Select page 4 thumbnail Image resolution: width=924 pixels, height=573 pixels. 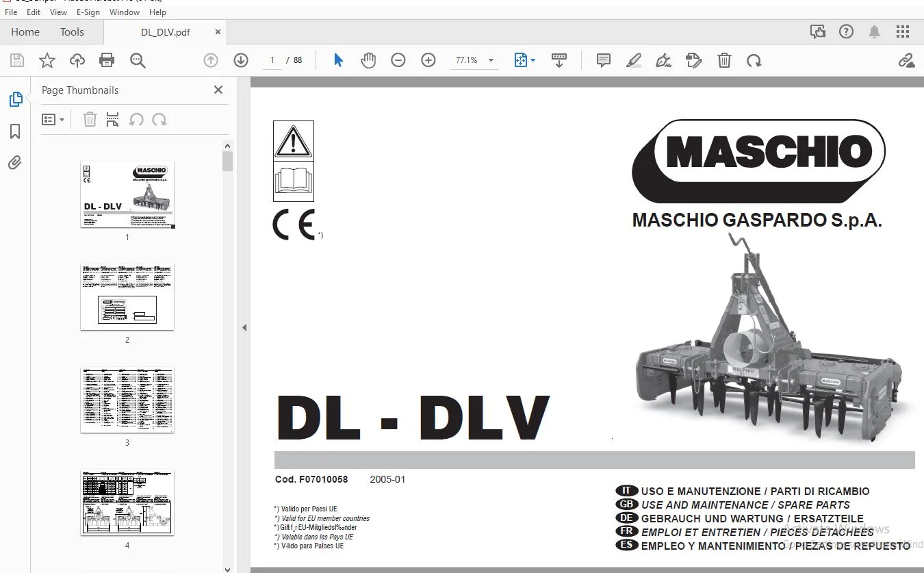pyautogui.click(x=127, y=503)
